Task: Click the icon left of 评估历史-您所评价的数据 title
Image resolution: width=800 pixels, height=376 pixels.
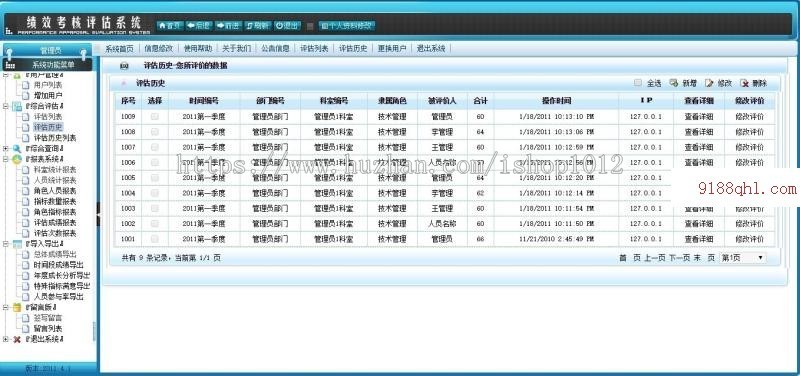Action: (124, 66)
